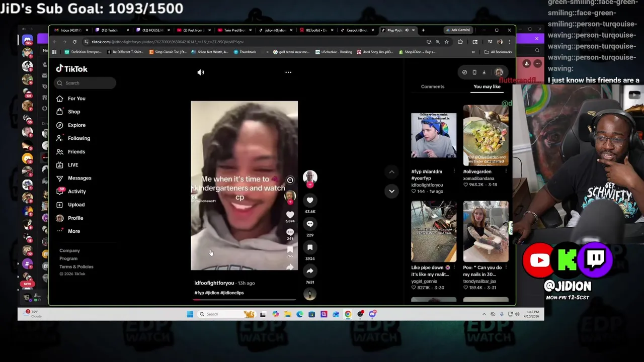Seek on the video progress bar
Image resolution: width=644 pixels, height=362 pixels.
(244, 300)
